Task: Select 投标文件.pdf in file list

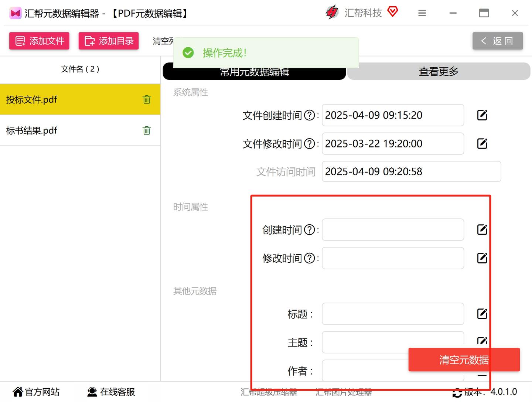Action: pyautogui.click(x=80, y=99)
